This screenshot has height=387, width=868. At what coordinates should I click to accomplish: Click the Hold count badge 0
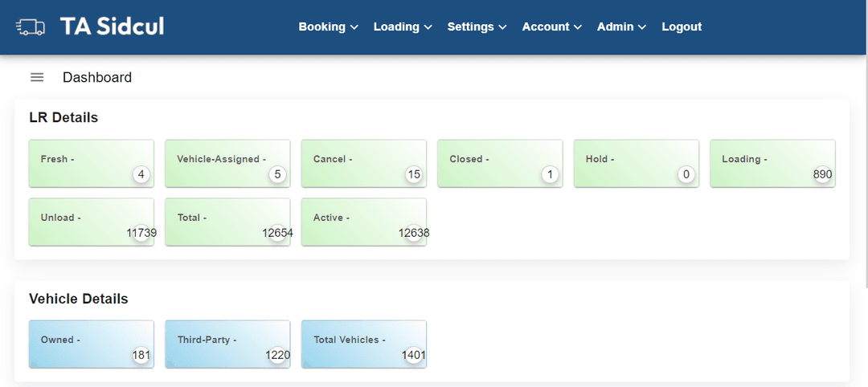coord(686,174)
